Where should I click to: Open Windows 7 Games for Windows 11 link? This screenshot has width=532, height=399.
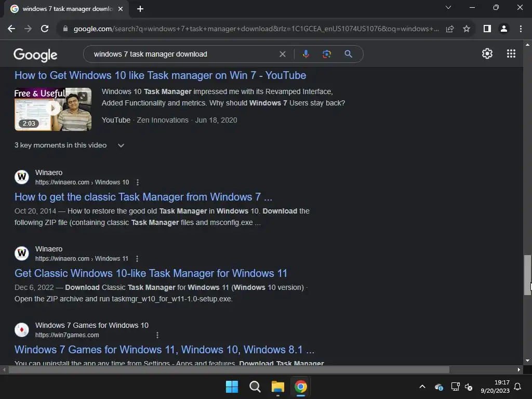[164, 350]
